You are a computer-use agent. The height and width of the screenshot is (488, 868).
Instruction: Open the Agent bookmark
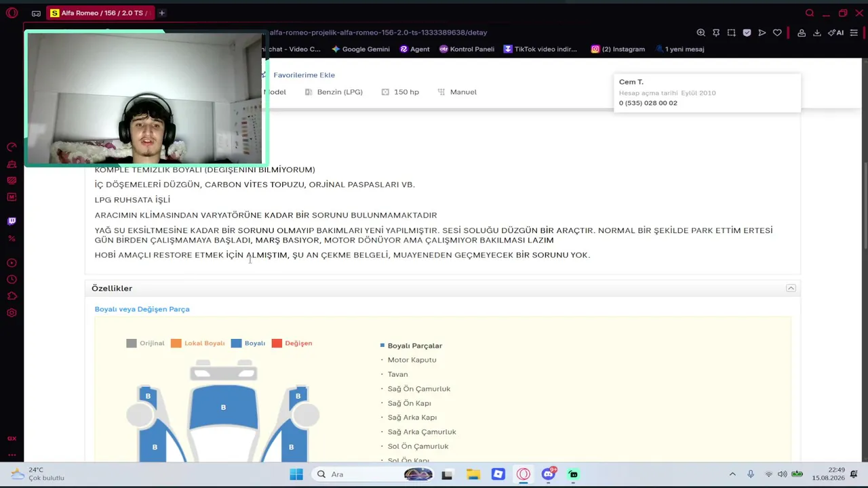[x=414, y=49]
